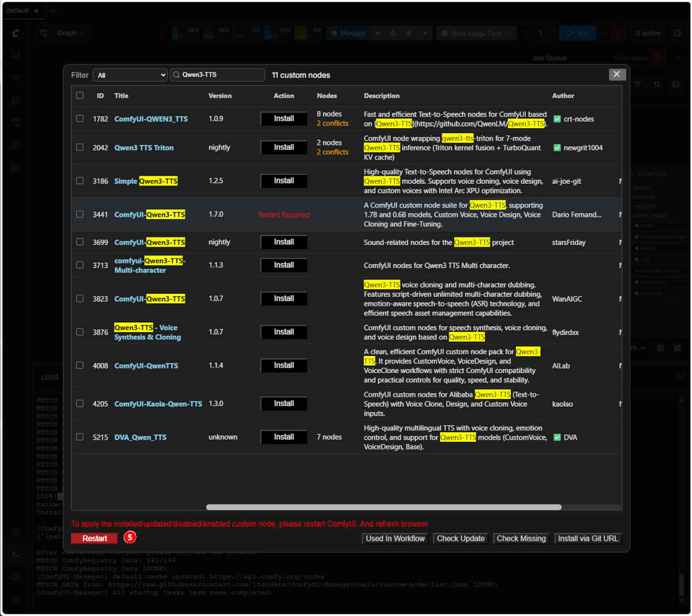
Task: Click the 'Restart Required' text in row 3441
Action: (284, 215)
